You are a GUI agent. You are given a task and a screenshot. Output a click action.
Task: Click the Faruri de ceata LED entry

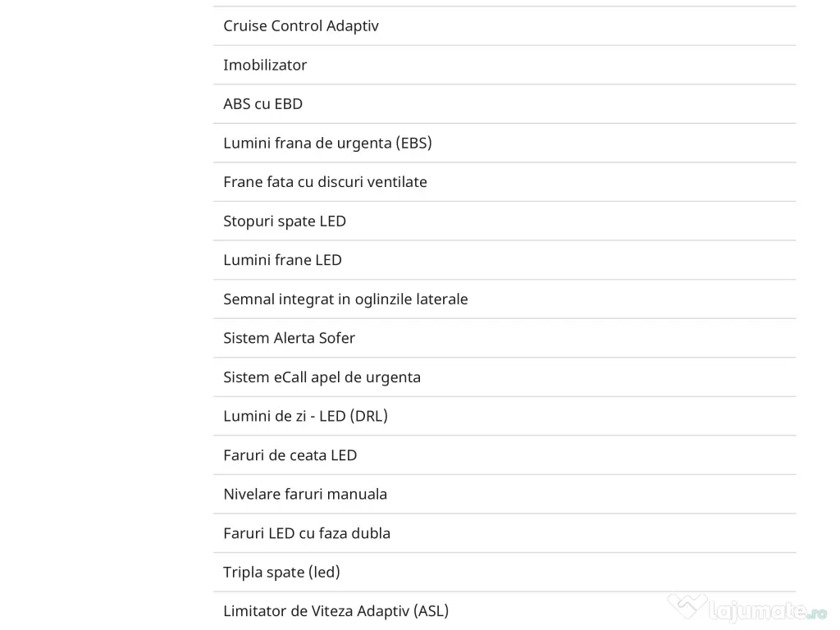(x=290, y=455)
